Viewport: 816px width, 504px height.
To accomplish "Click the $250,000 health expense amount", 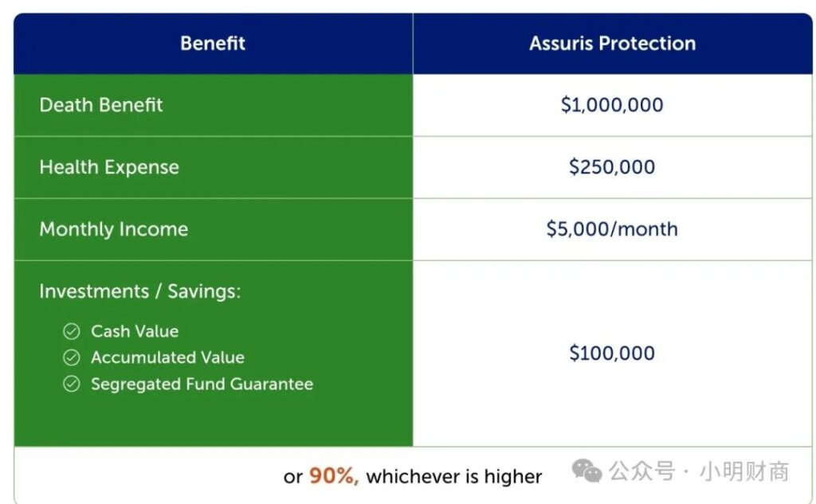I will coord(612,167).
